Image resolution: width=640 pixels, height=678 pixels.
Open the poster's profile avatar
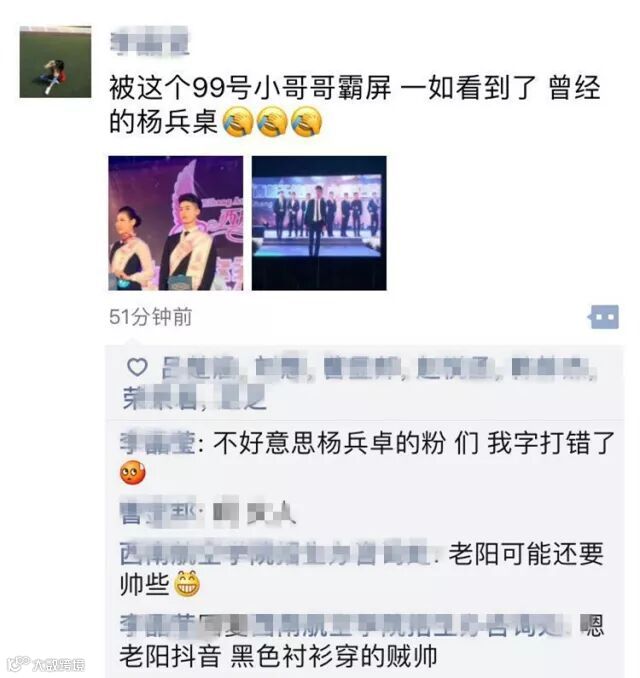coord(55,61)
